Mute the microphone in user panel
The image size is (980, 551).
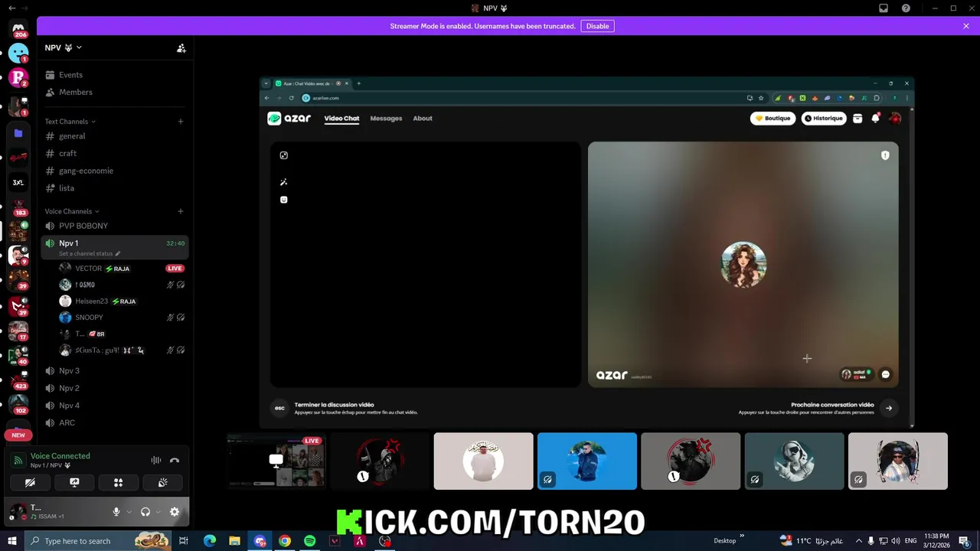point(116,512)
